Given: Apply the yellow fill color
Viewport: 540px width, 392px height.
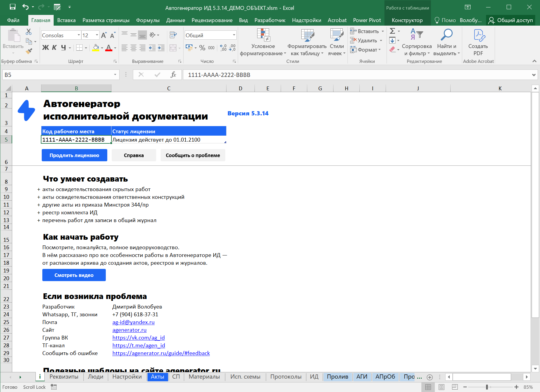Looking at the screenshot, I should click(x=96, y=48).
